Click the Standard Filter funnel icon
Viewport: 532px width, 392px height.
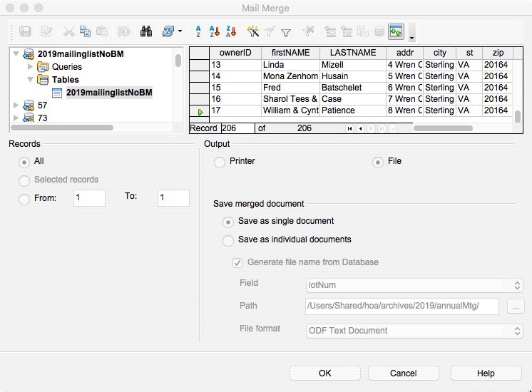point(286,31)
